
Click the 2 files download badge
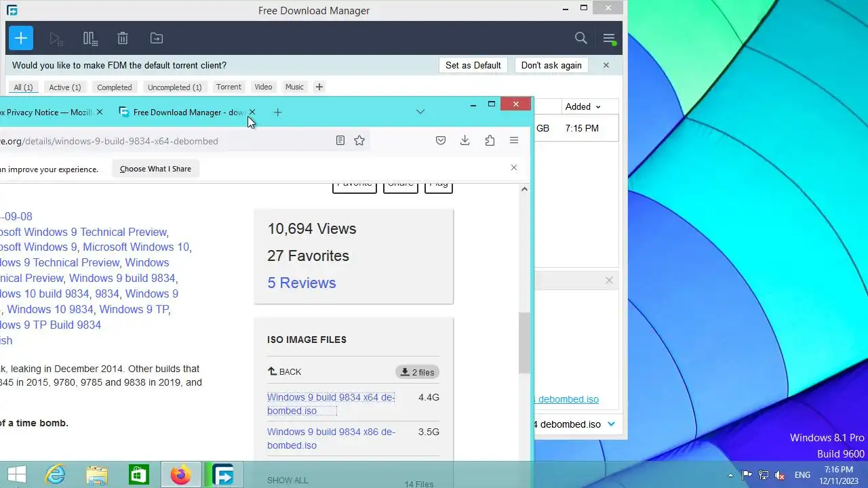coord(417,372)
